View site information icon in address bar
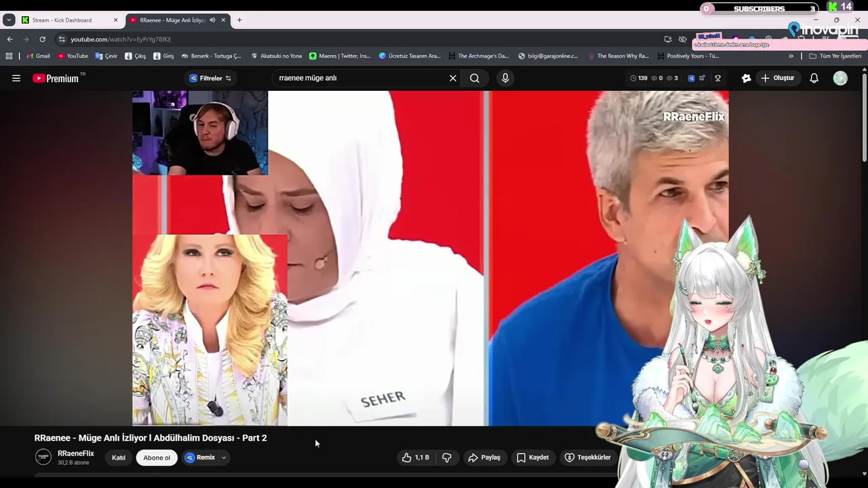The width and height of the screenshot is (868, 488). point(62,39)
